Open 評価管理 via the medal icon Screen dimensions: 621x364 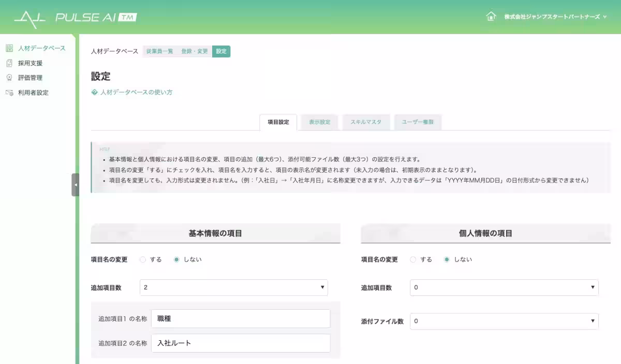click(x=8, y=78)
